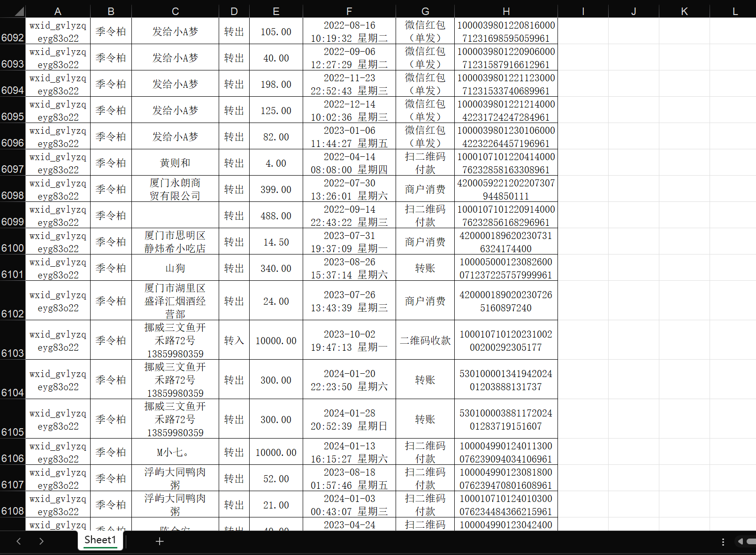Select the cell containing M小七。
756x555 pixels.
coord(175,452)
